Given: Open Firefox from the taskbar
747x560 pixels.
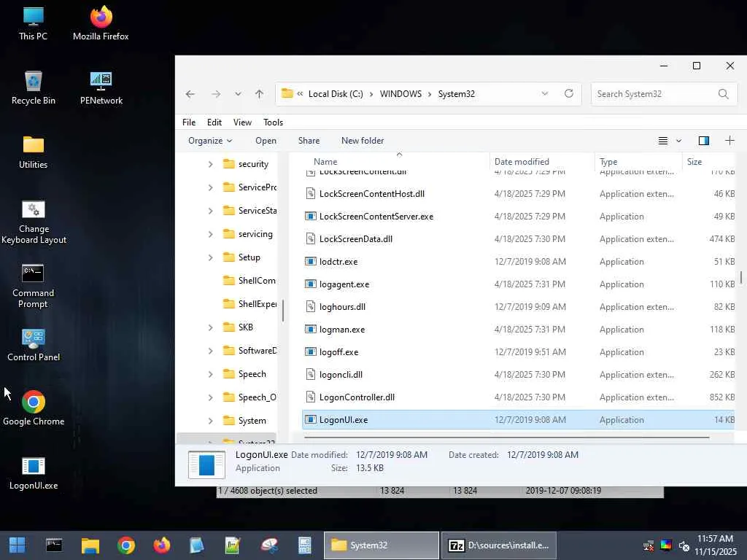Looking at the screenshot, I should pos(161,545).
